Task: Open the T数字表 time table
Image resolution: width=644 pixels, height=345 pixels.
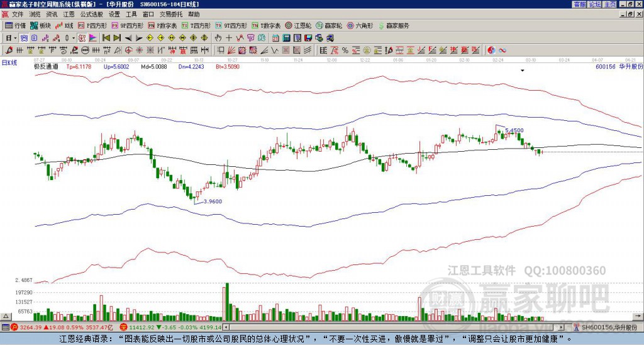Action: [x=266, y=25]
